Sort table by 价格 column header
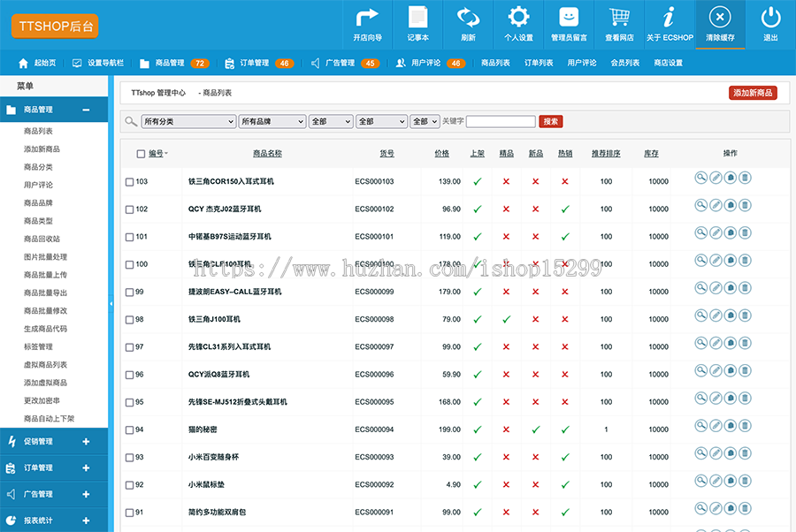This screenshot has width=796, height=532. (441, 153)
